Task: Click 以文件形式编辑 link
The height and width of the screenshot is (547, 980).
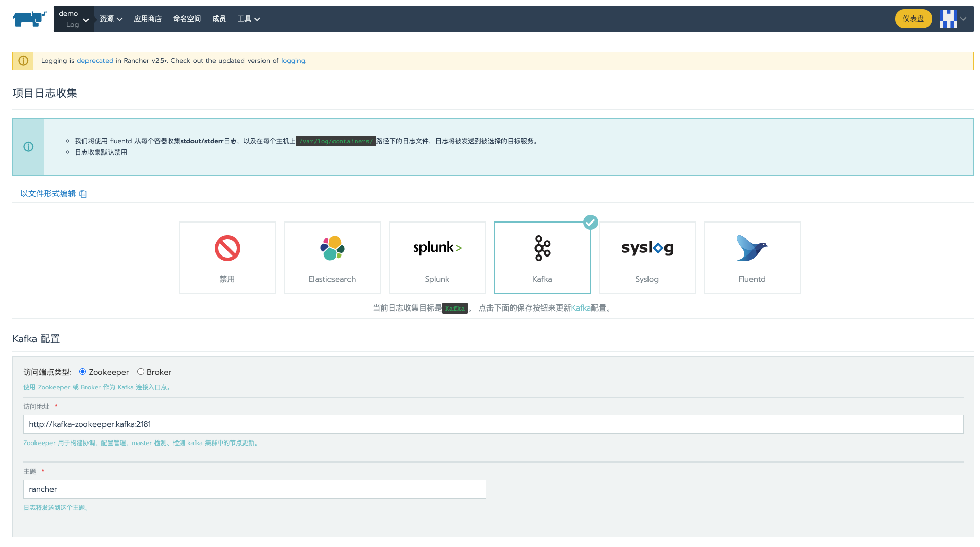Action: (x=48, y=194)
